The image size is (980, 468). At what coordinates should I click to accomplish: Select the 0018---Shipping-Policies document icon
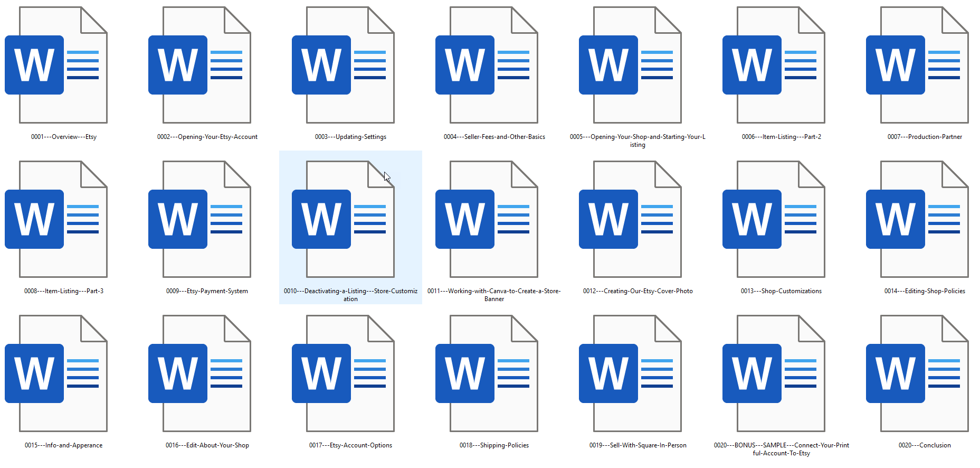(x=487, y=373)
